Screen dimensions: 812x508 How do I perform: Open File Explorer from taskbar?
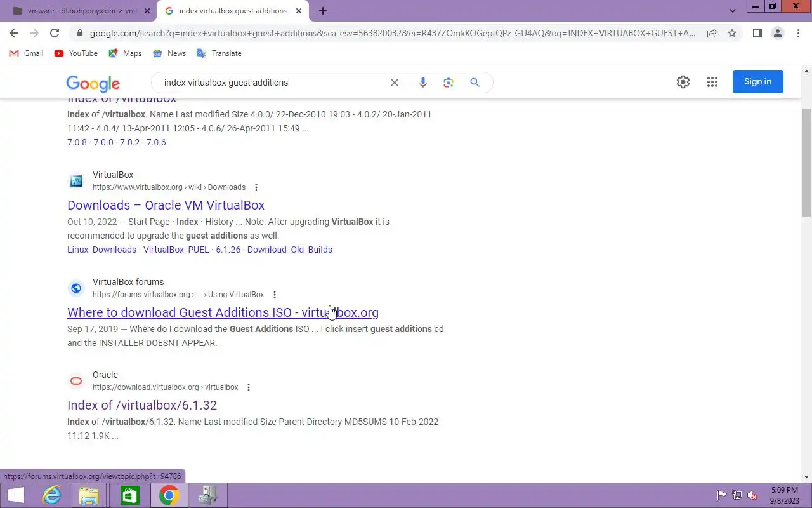tap(89, 495)
